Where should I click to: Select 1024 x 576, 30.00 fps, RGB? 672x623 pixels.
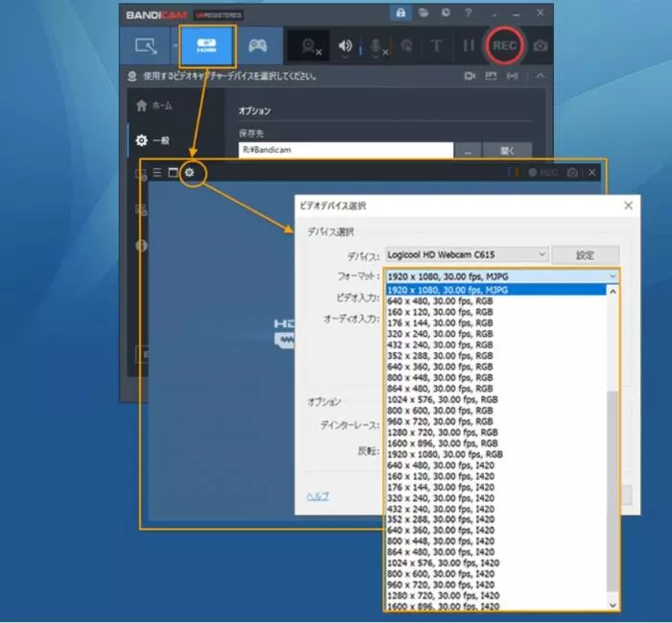tap(496, 399)
